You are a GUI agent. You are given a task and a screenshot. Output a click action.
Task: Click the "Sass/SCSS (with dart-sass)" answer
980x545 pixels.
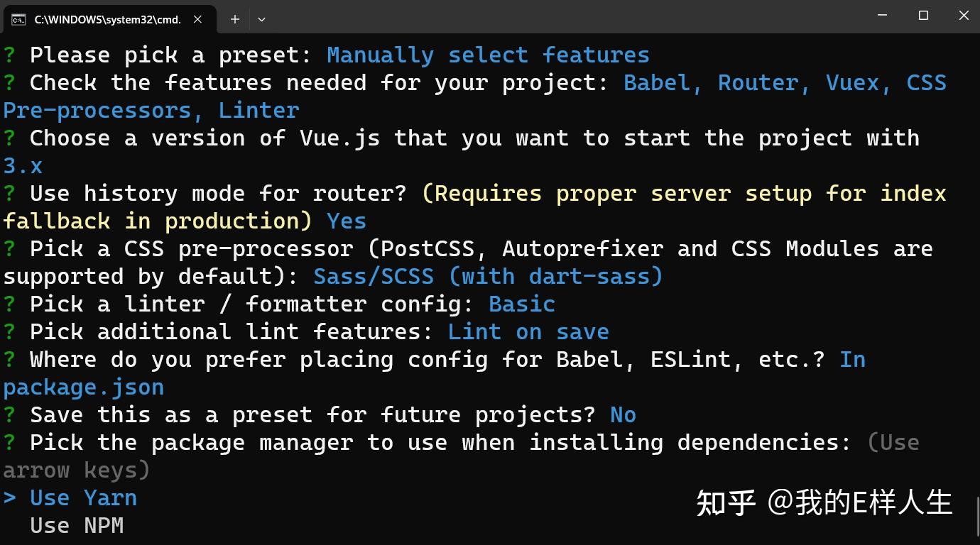[x=488, y=276]
